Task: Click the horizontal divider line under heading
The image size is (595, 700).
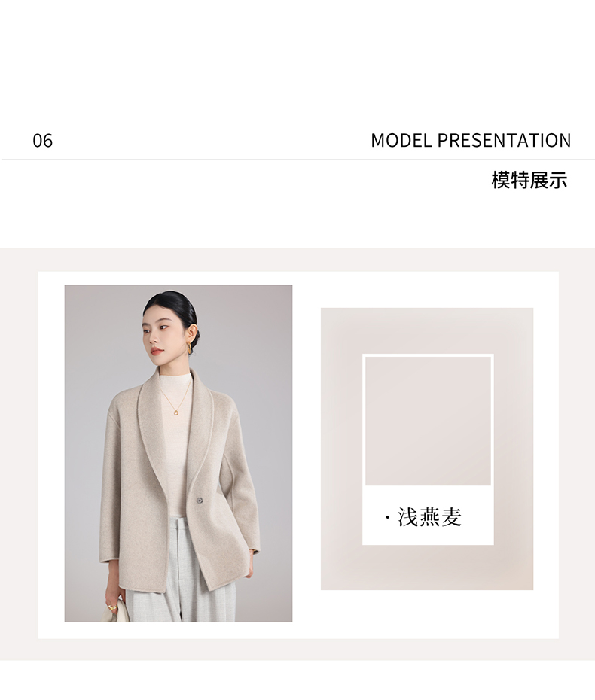Action: coord(298,160)
